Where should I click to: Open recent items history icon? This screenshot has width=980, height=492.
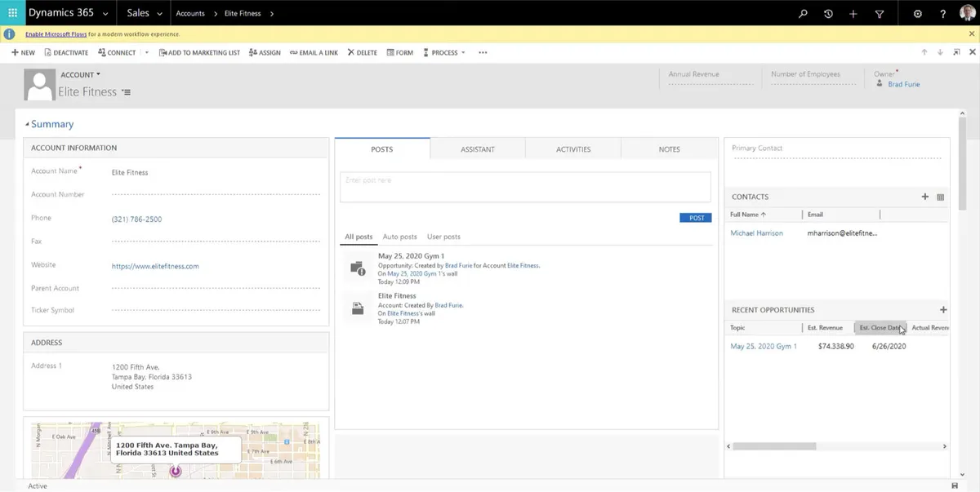coord(828,14)
